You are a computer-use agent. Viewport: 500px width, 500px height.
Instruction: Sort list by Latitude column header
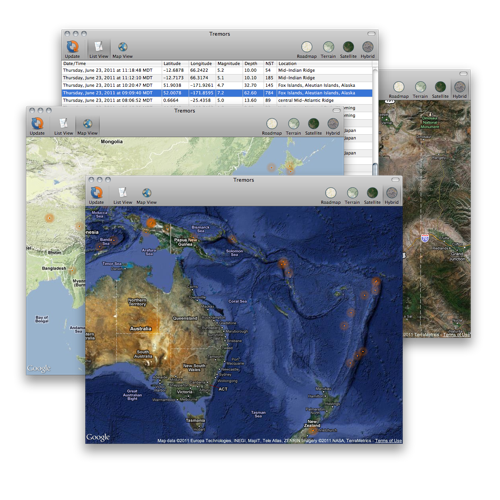[175, 63]
